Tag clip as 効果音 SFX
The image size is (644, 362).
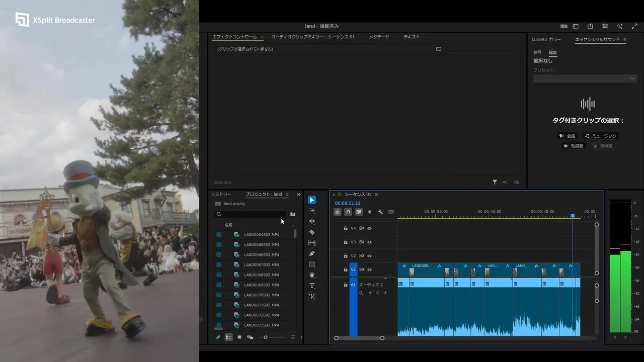pos(574,146)
